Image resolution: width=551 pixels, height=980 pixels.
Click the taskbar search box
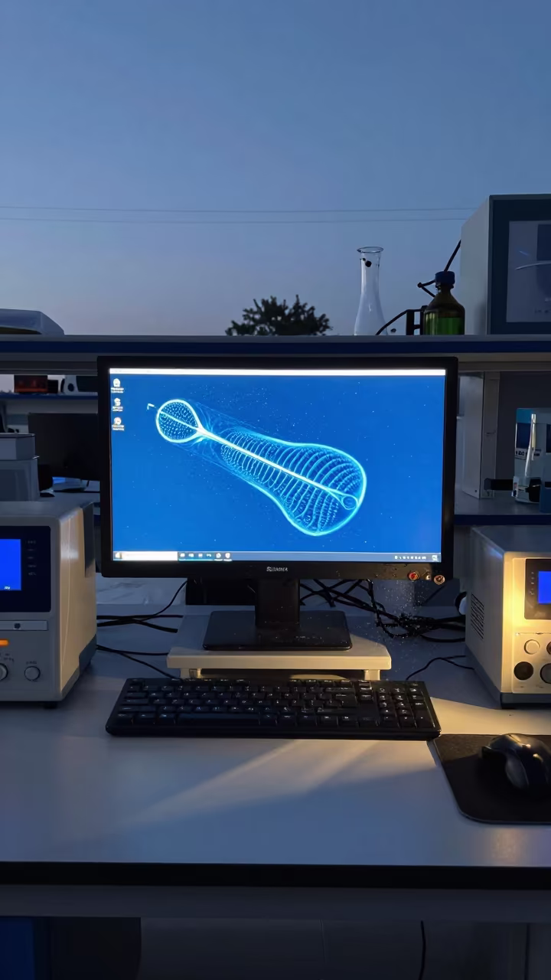click(x=149, y=555)
